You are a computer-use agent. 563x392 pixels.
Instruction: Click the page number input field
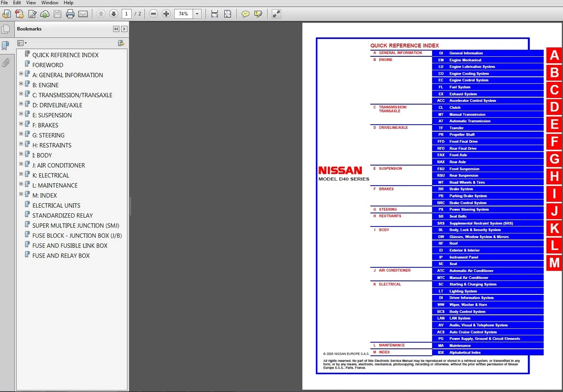[126, 14]
